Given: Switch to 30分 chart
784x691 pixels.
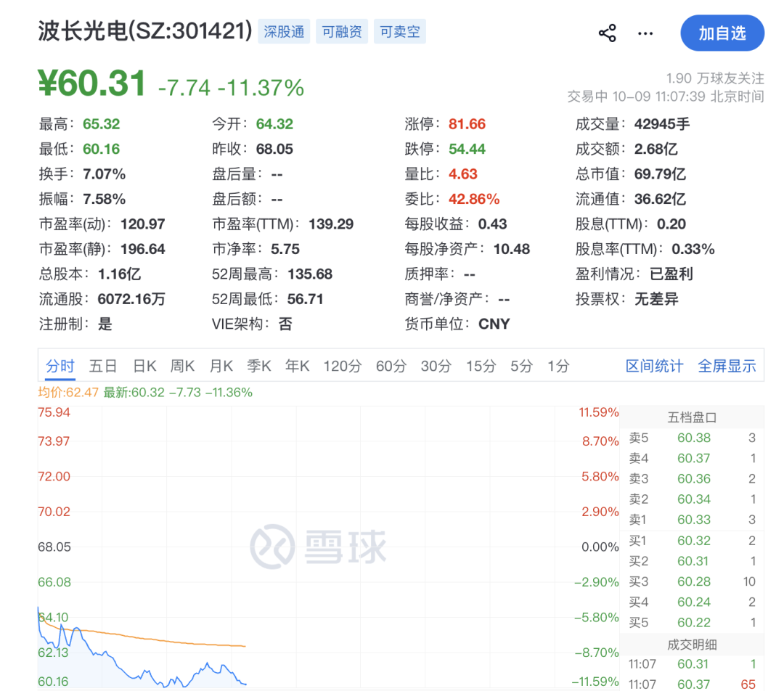Looking at the screenshot, I should [x=436, y=366].
